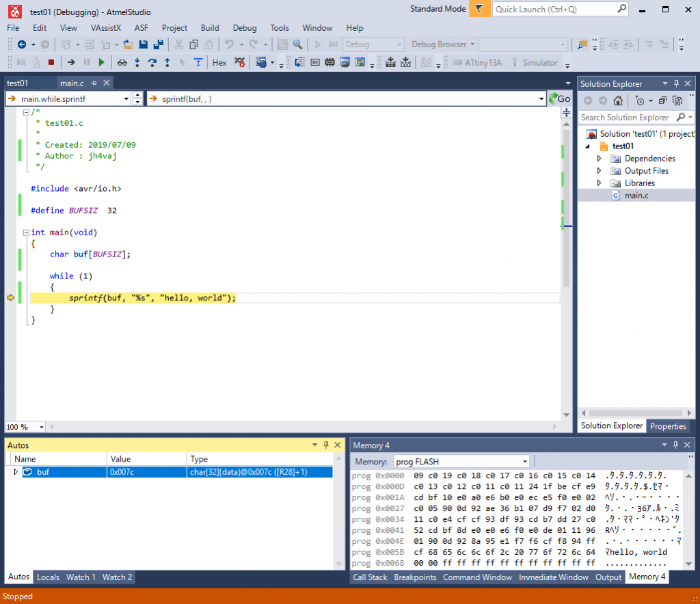Open the Debug menu
The height and width of the screenshot is (604, 700).
pyautogui.click(x=245, y=28)
